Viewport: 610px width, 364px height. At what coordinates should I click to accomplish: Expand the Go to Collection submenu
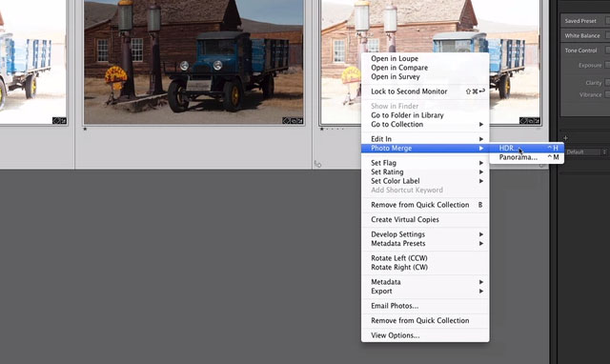(x=425, y=125)
